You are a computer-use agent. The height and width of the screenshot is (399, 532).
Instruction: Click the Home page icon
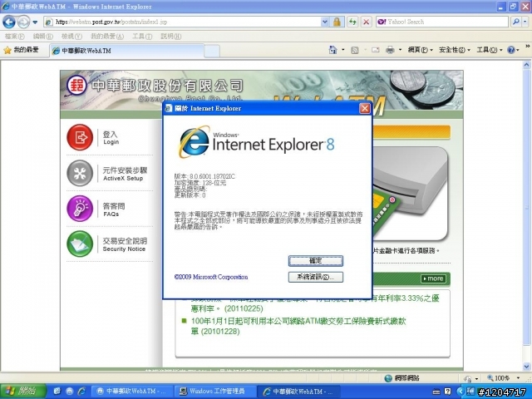pyautogui.click(x=332, y=50)
